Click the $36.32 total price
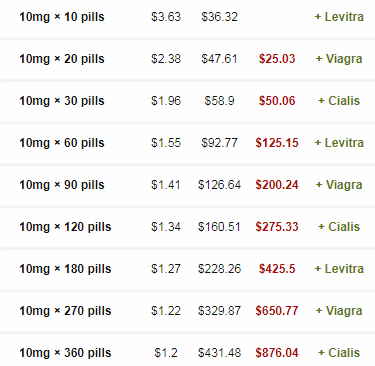This screenshot has width=375, height=366. tap(219, 17)
